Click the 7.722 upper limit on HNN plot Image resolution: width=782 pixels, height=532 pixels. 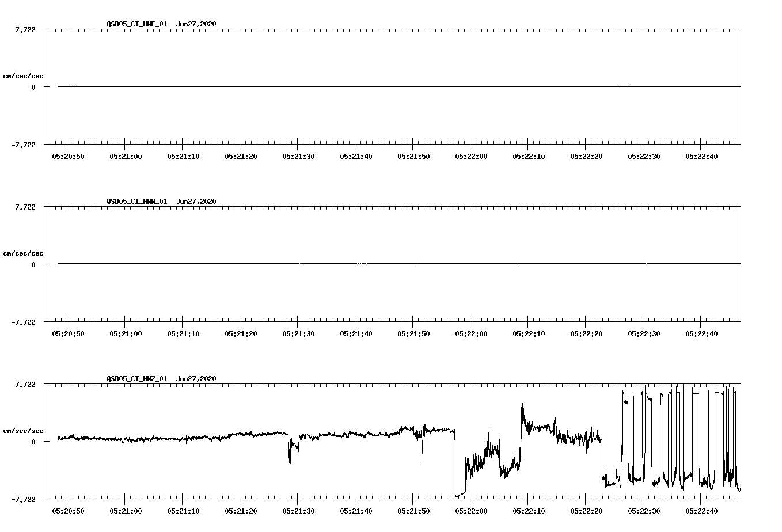pyautogui.click(x=25, y=207)
